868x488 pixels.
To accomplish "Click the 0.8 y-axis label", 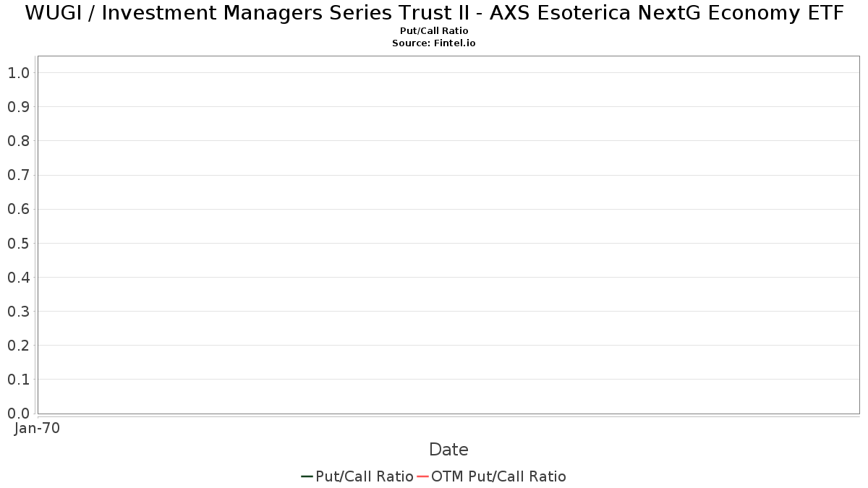I will (19, 140).
